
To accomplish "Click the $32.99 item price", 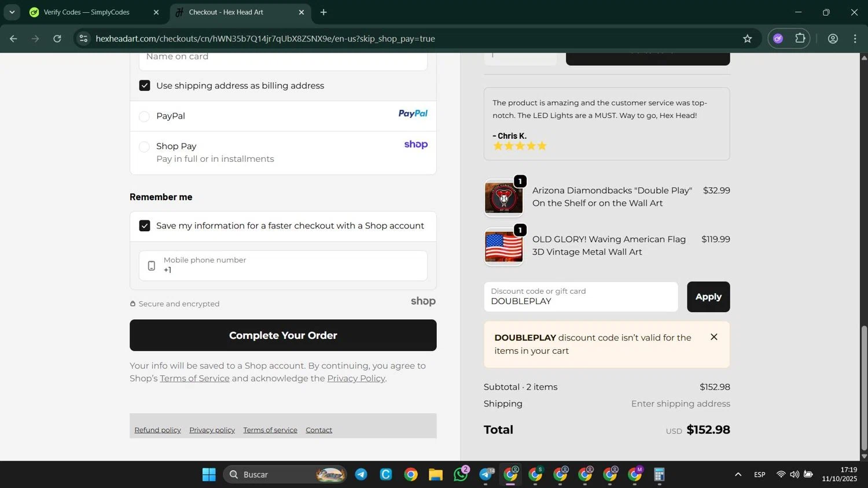I will click(x=716, y=190).
